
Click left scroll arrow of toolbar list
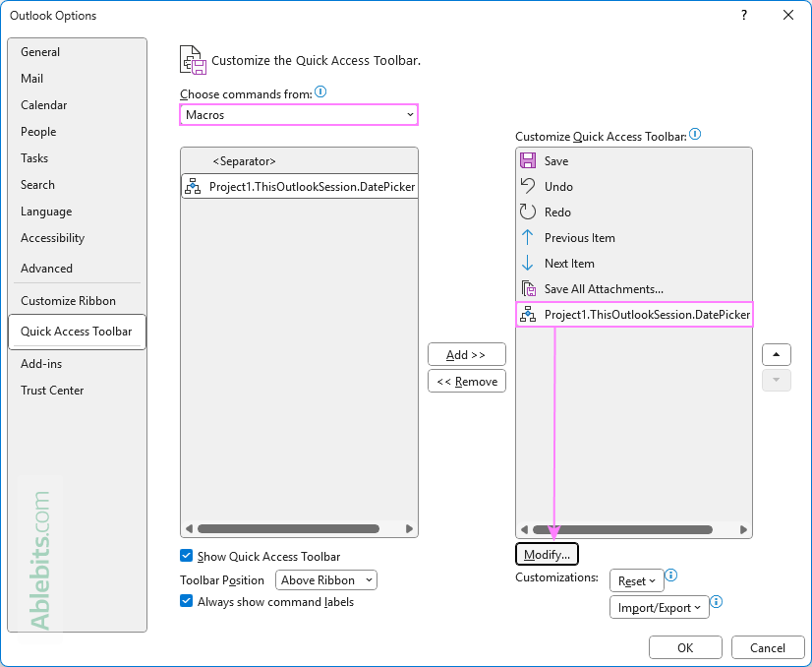coord(524,529)
